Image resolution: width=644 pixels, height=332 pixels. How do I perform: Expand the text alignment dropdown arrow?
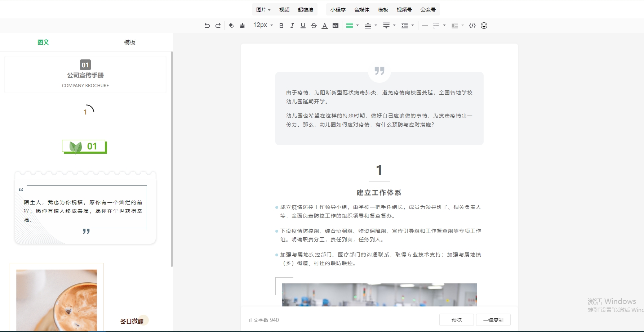click(357, 25)
